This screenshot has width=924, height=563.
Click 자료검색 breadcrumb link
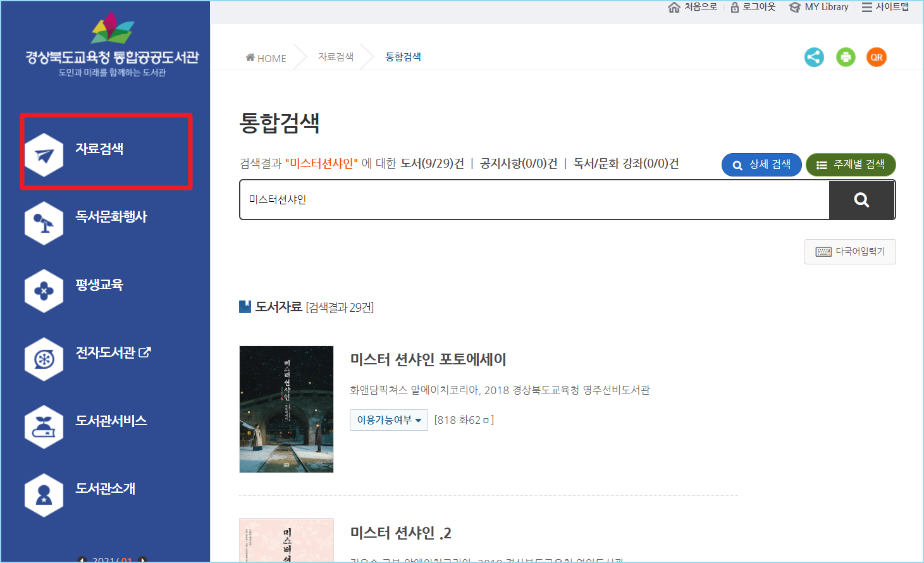[x=336, y=57]
